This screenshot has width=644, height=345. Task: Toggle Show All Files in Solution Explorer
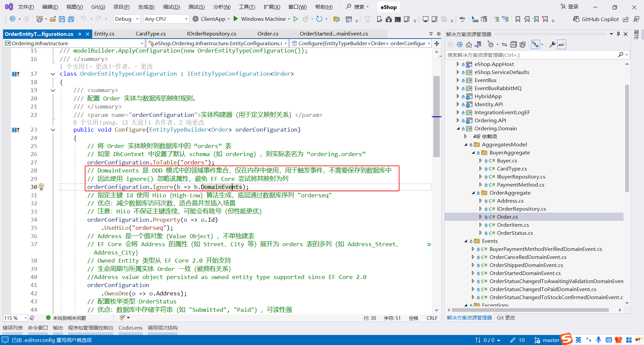tap(523, 45)
